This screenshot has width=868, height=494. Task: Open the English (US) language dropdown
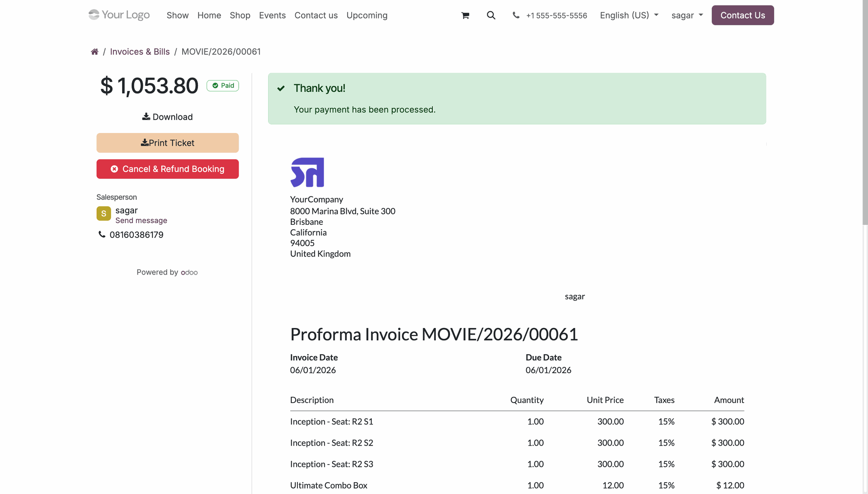tap(629, 15)
